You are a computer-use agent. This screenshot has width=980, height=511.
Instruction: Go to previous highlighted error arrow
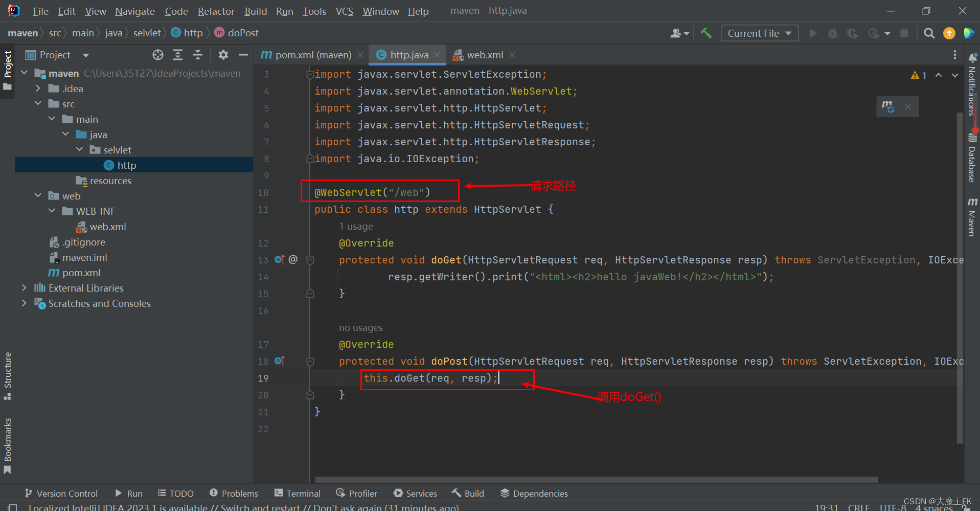[939, 75]
